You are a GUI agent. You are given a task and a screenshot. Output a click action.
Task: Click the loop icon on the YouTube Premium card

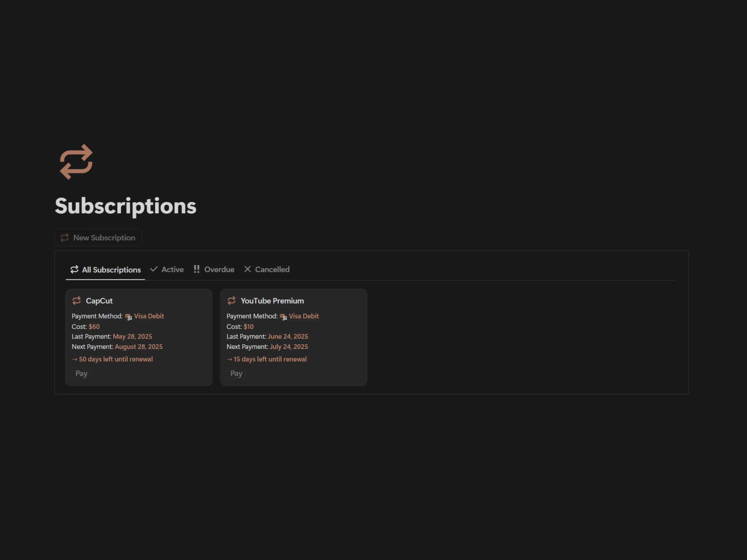tap(231, 301)
